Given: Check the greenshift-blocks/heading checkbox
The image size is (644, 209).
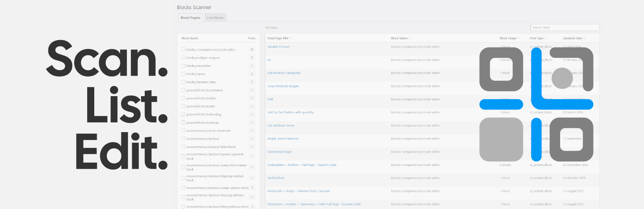Looking at the screenshot, I should pyautogui.click(x=183, y=114).
